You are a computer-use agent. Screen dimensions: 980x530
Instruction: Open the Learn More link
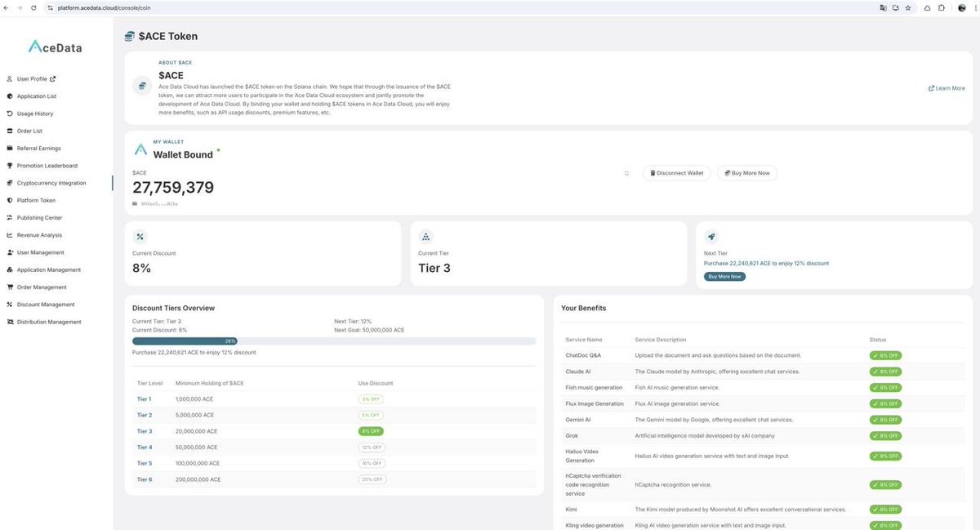click(947, 88)
